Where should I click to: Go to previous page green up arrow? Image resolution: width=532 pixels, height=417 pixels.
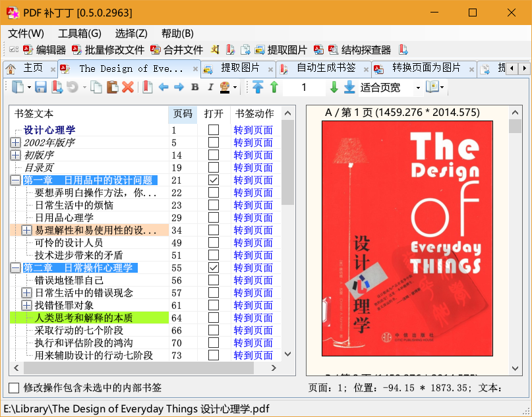(x=274, y=88)
